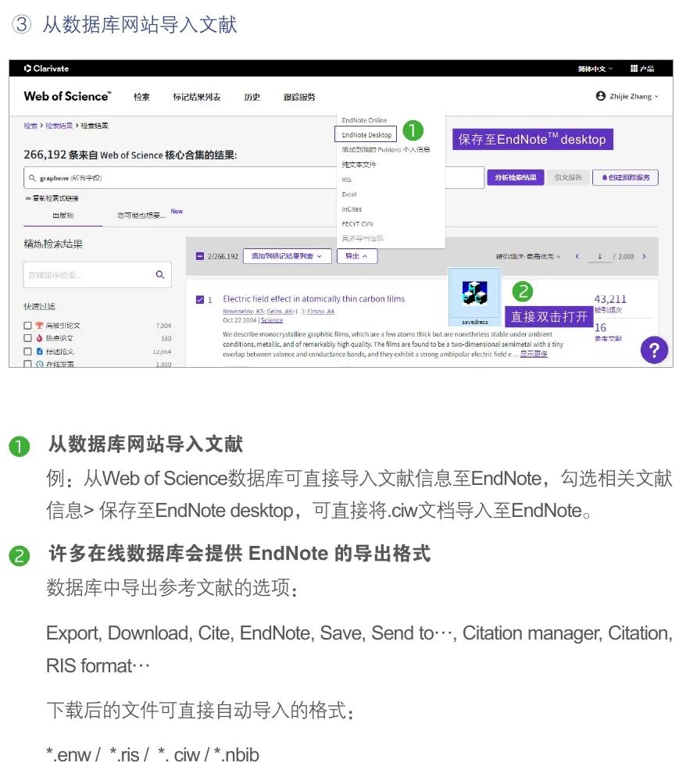The height and width of the screenshot is (784, 686).
Task: Click the Zhijie Zhang user avatar icon
Action: pyautogui.click(x=600, y=96)
